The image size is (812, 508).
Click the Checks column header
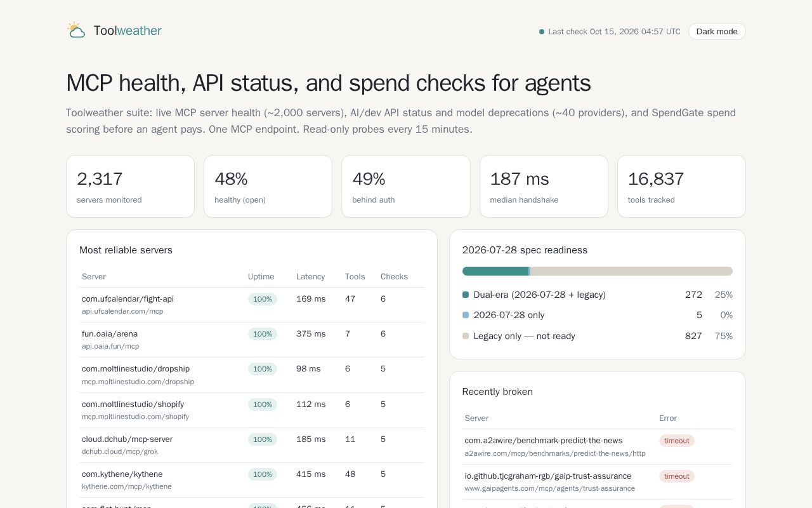coord(394,277)
